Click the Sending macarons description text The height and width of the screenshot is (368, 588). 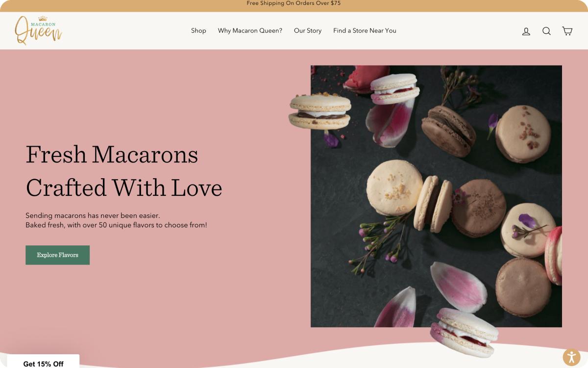click(116, 220)
